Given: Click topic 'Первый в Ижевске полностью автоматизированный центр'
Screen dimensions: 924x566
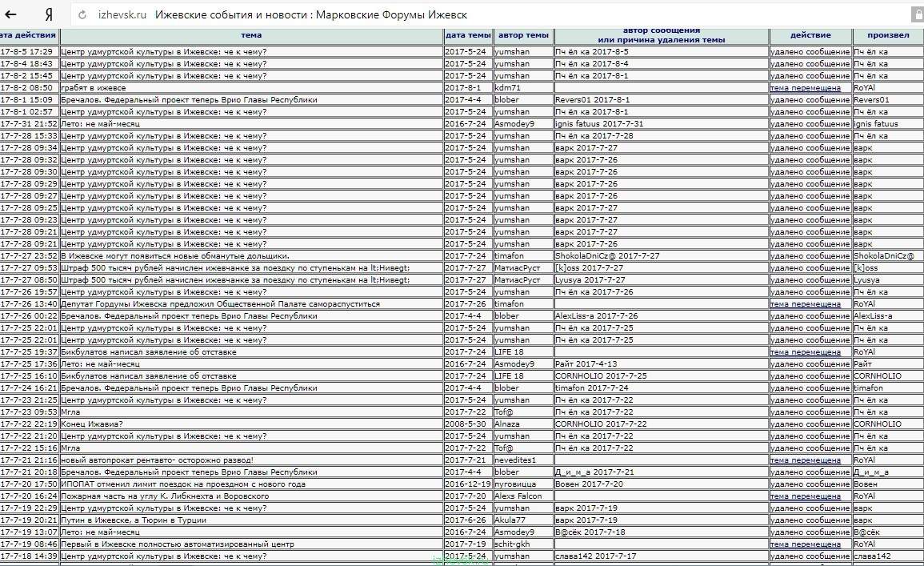Looking at the screenshot, I should click(178, 544).
